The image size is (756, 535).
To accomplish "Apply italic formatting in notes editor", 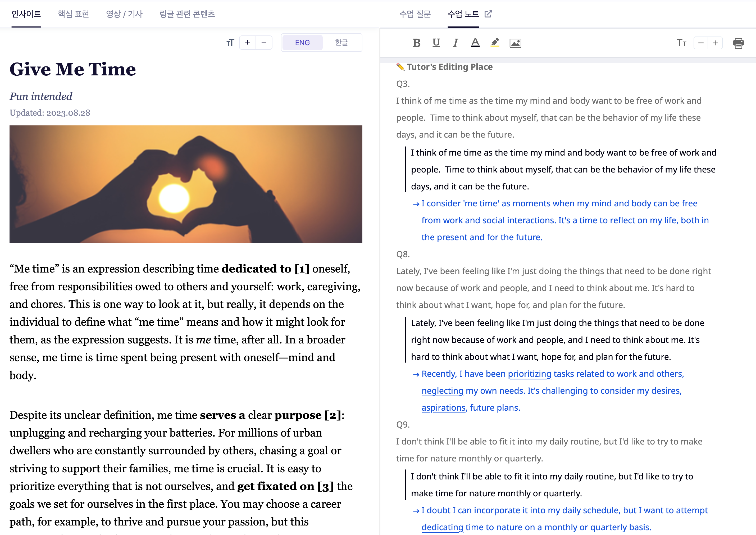I will click(x=456, y=43).
